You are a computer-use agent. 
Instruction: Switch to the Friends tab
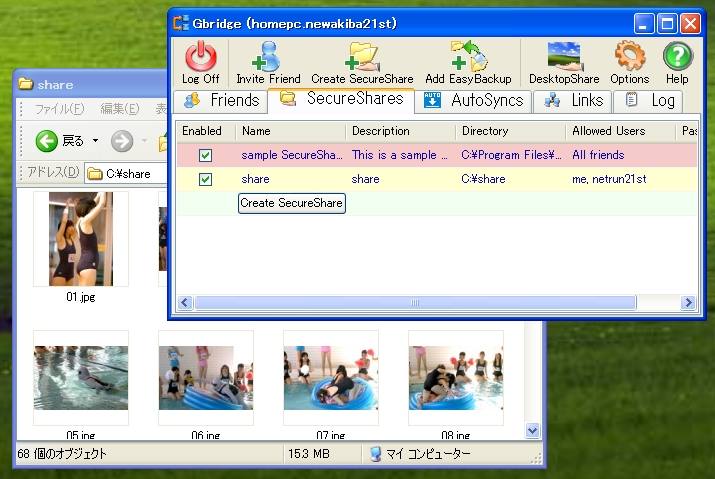221,100
